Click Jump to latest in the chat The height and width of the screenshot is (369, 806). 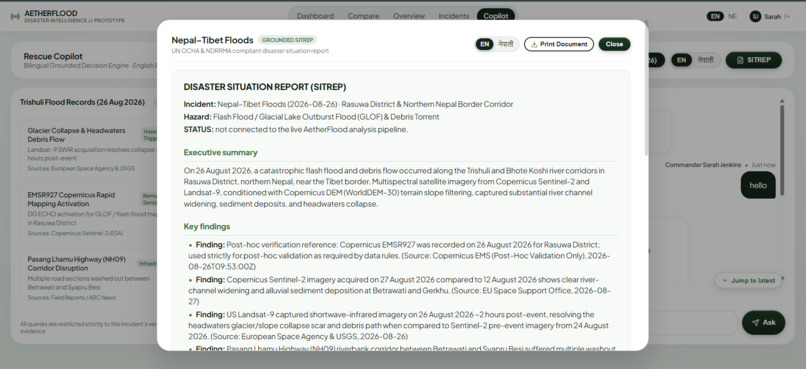point(748,281)
